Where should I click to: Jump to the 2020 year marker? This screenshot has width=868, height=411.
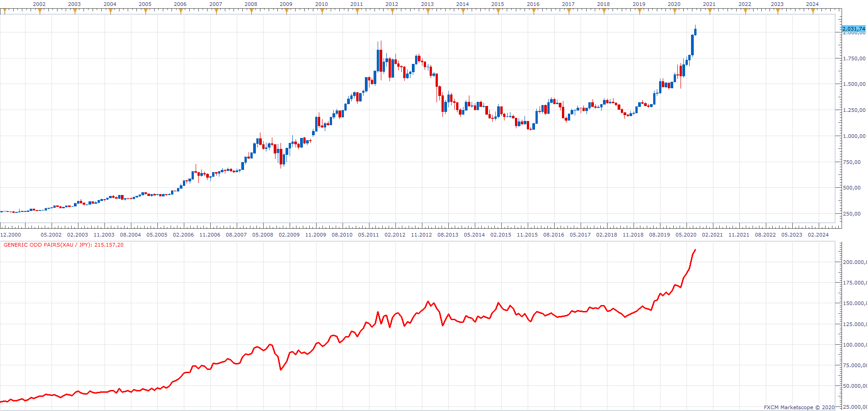(674, 4)
